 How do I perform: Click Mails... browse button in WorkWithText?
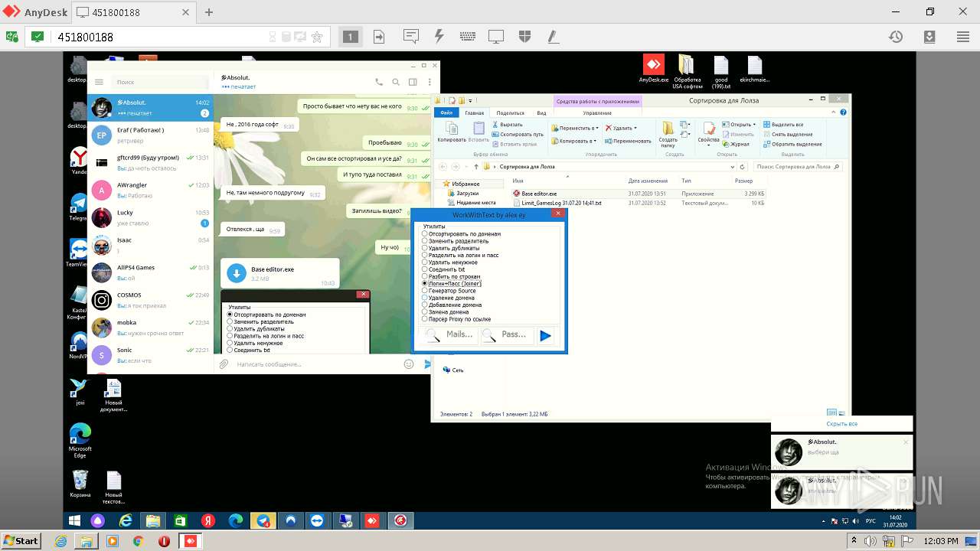(x=449, y=335)
